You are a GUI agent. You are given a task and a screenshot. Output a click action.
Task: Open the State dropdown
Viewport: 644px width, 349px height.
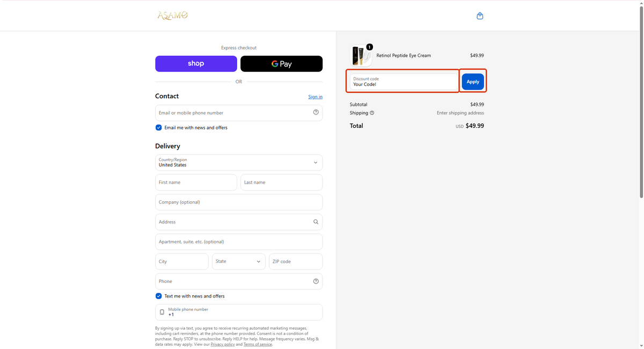[x=239, y=261]
